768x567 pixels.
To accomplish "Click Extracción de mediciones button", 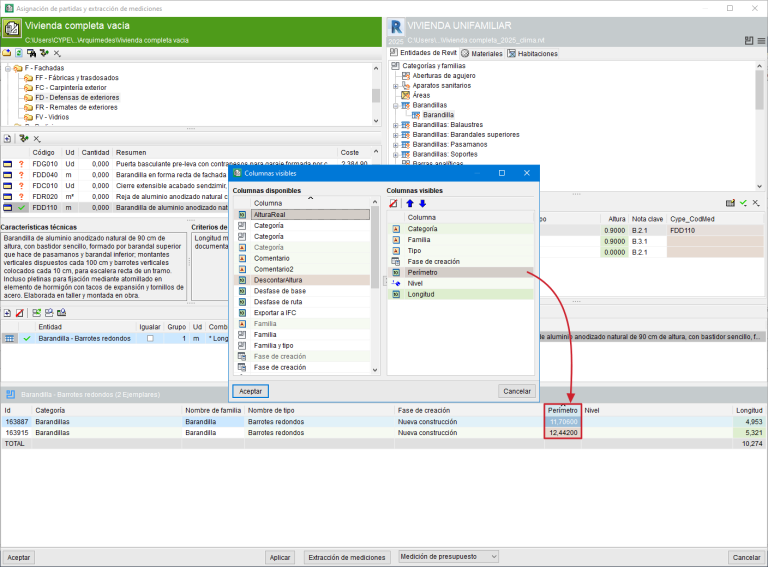I will (x=346, y=557).
